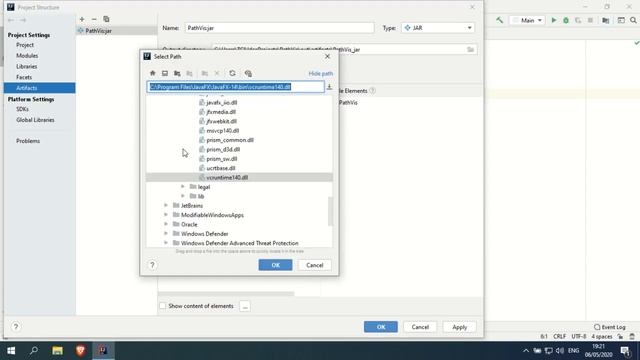Click OK in Project Structure dialog
This screenshot has height=360, width=640.
381,327
